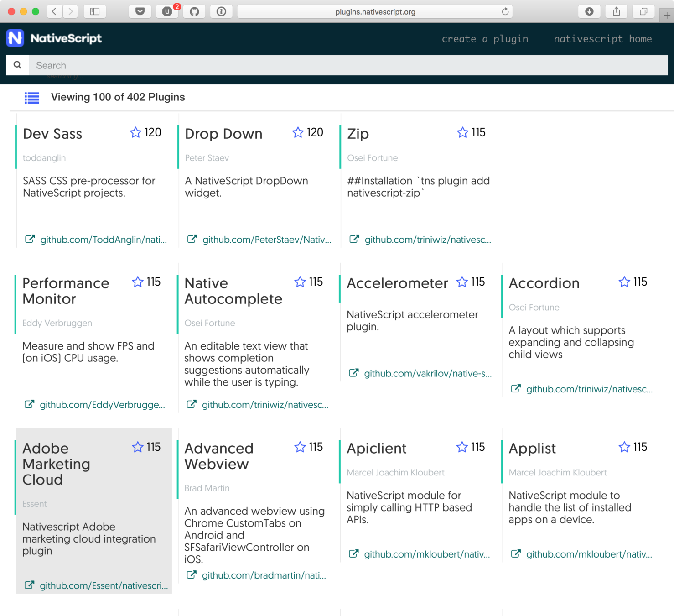Show all tabs button

click(643, 11)
